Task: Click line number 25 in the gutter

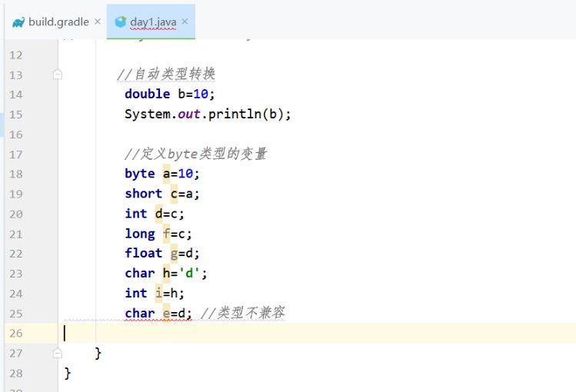Action: 16,314
